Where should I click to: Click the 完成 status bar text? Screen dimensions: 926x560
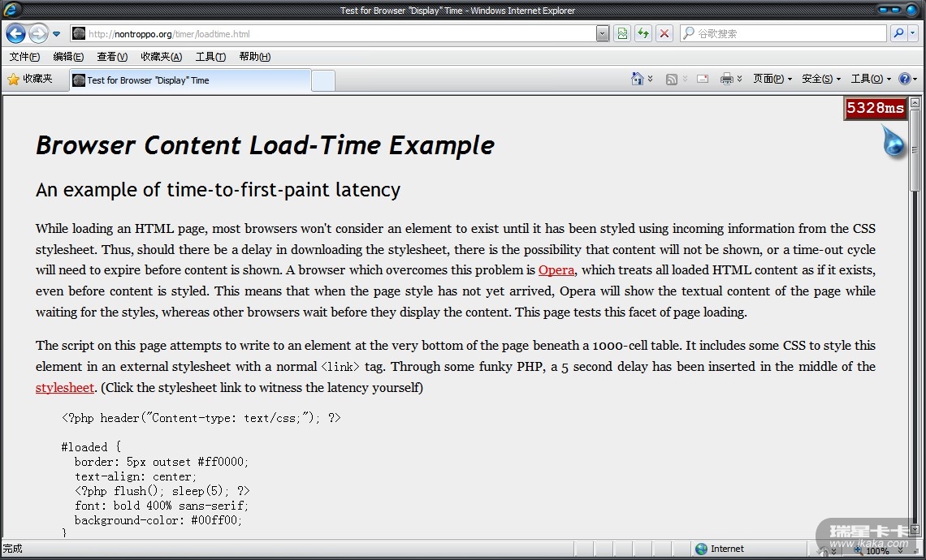pos(12,549)
